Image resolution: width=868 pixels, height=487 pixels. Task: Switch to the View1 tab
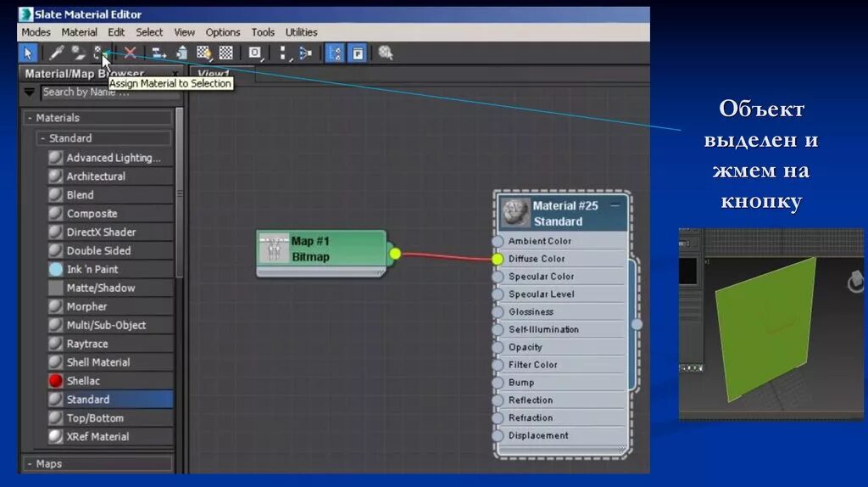(214, 73)
